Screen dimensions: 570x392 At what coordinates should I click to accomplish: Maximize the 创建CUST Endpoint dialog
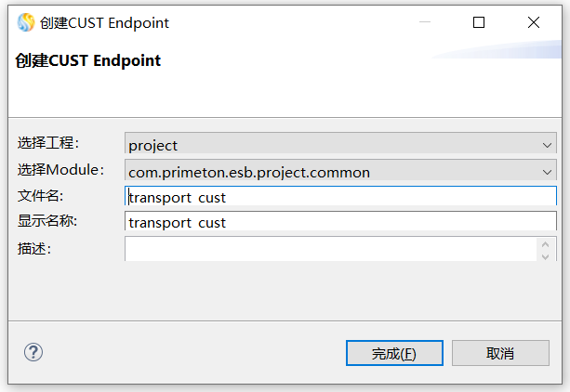(479, 22)
